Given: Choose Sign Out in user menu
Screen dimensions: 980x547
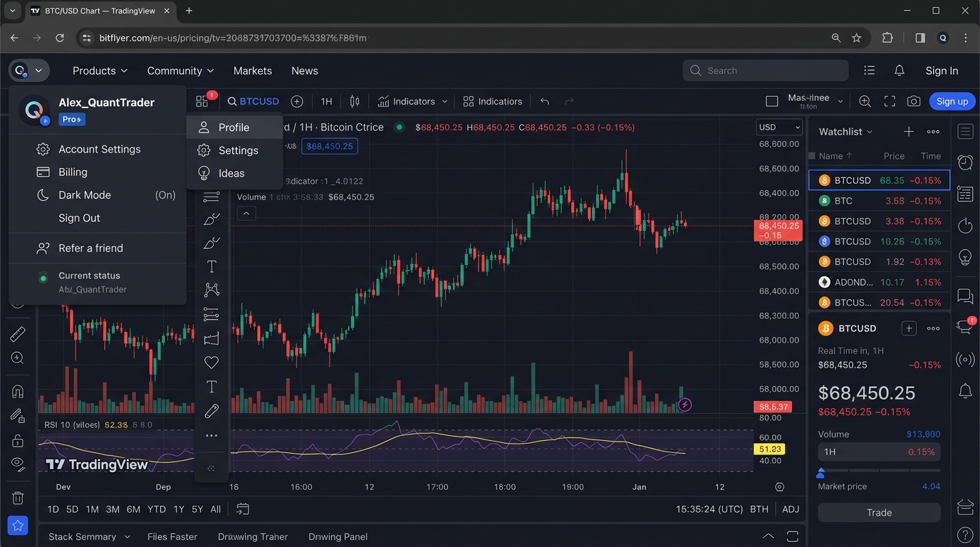Looking at the screenshot, I should click(79, 218).
